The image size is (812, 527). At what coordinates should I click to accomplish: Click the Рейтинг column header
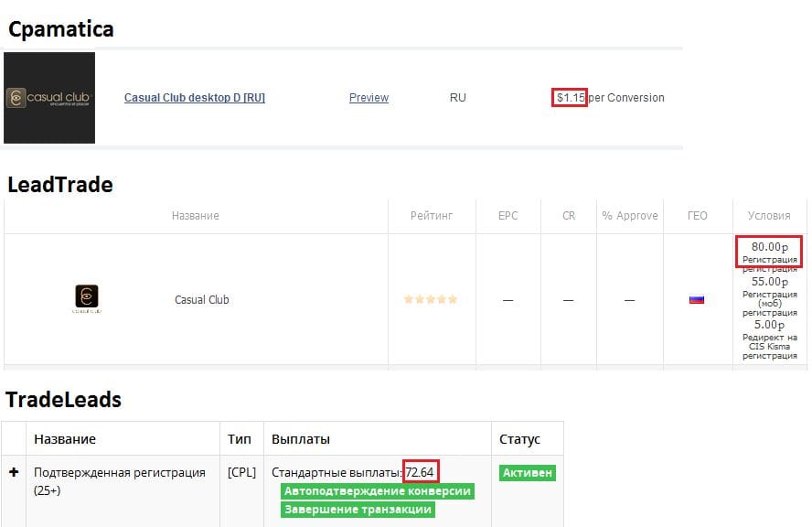(432, 216)
